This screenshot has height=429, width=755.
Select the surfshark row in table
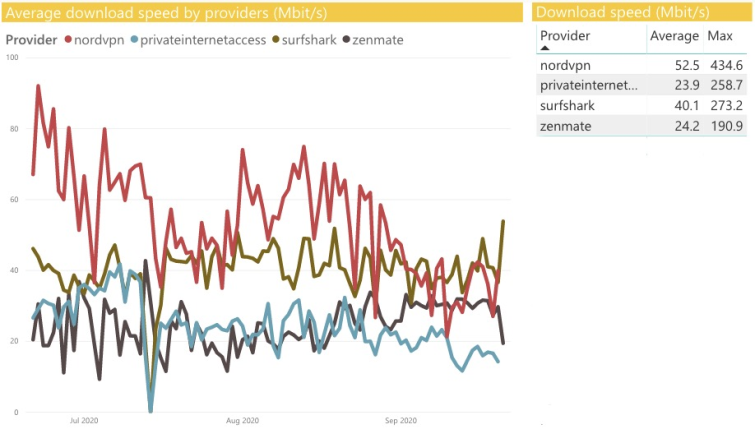click(x=642, y=105)
